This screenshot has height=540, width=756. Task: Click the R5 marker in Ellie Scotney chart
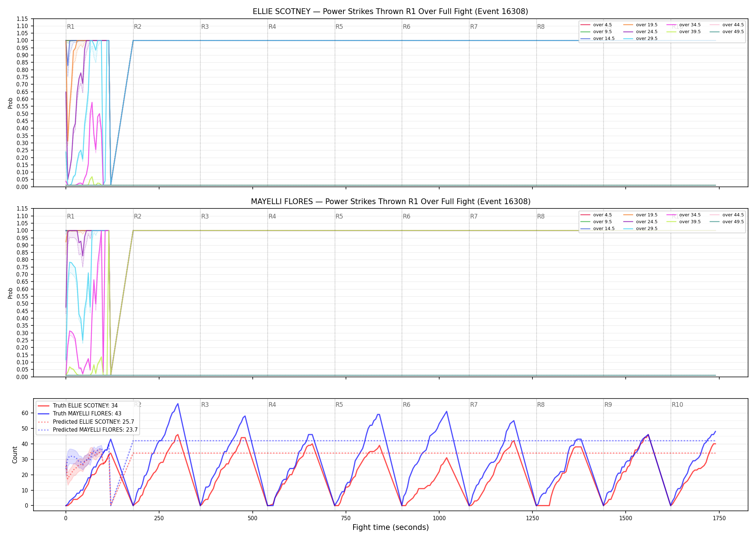point(339,27)
